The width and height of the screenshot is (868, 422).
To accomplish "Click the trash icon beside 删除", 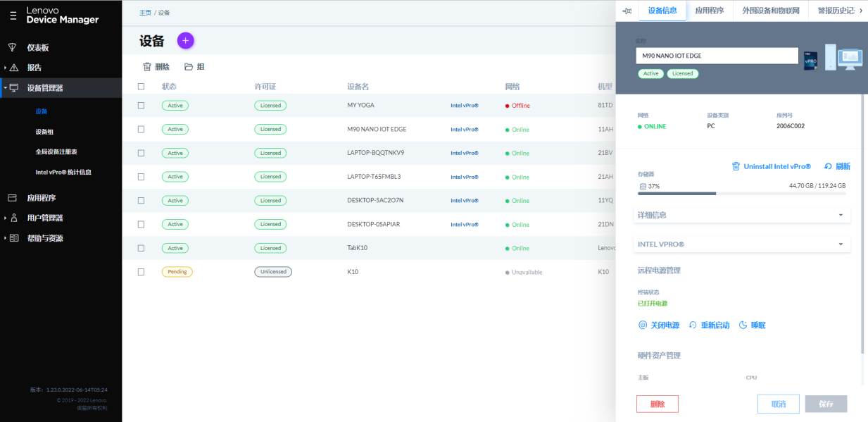I will 147,67.
